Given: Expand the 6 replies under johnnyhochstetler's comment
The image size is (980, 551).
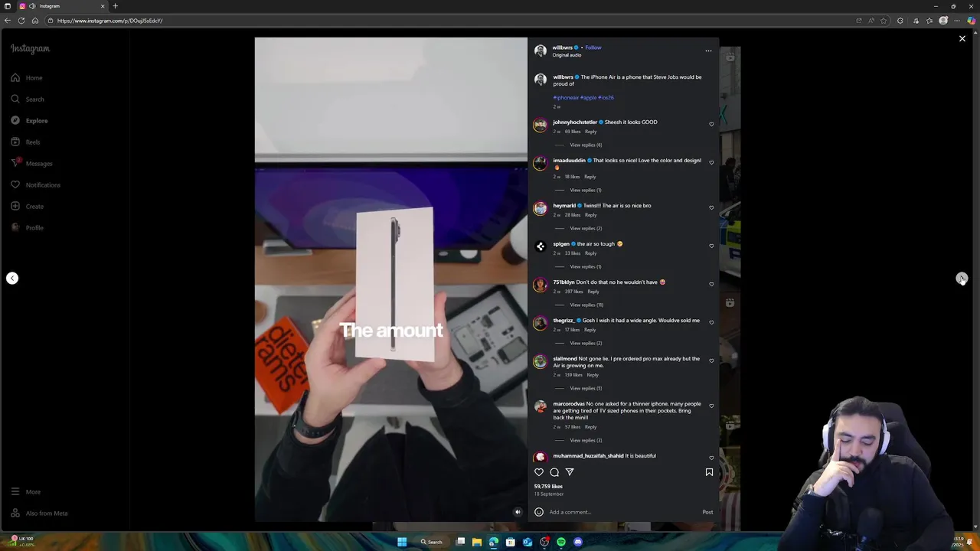Looking at the screenshot, I should tap(586, 145).
